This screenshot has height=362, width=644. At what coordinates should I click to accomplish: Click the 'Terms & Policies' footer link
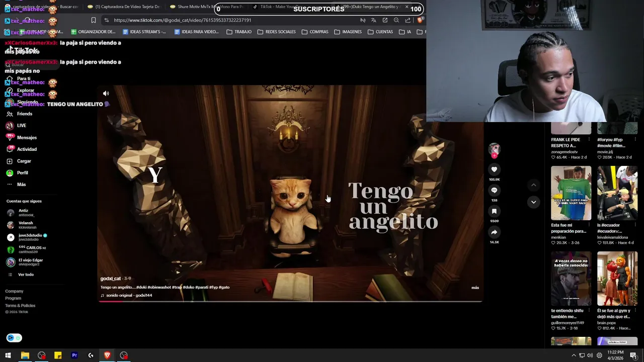(x=20, y=306)
